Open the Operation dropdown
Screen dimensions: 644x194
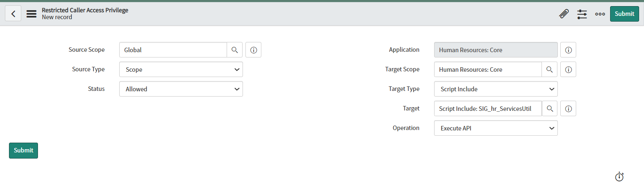[x=496, y=128]
